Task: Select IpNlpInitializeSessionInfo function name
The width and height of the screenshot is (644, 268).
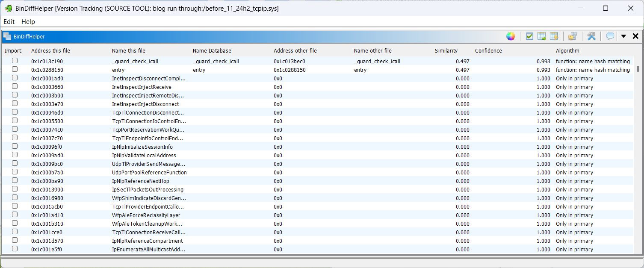Action: coord(142,147)
